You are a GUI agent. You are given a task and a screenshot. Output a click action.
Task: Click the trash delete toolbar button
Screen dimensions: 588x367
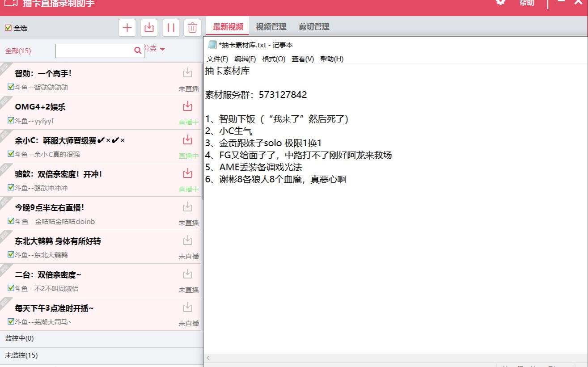click(x=192, y=28)
